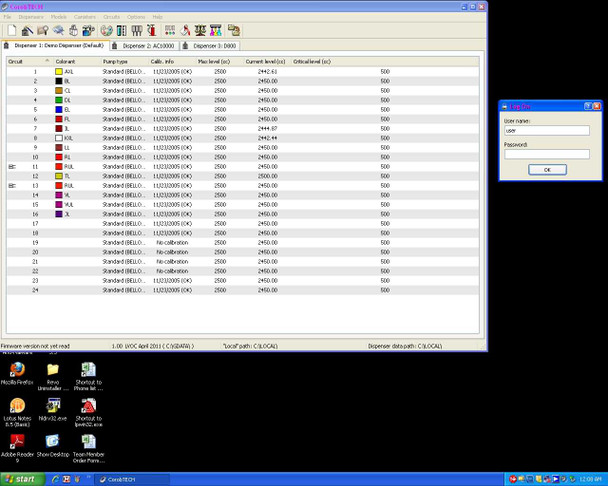
Task: Click the New blank document toolbar icon
Action: (12, 30)
